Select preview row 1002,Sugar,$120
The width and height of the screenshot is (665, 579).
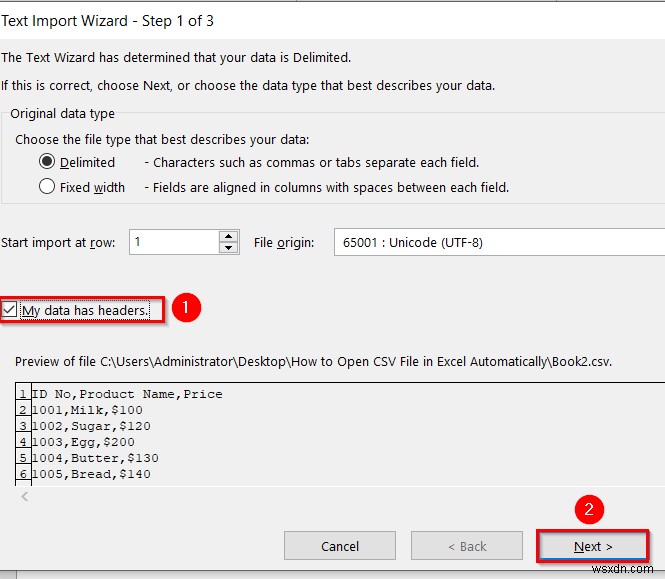[91, 426]
